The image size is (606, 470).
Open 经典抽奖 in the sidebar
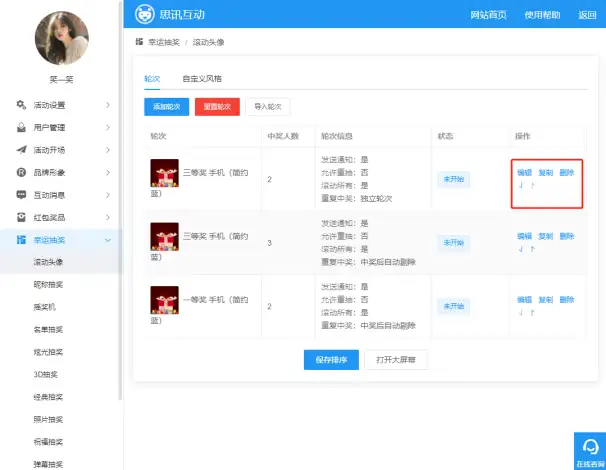(48, 397)
